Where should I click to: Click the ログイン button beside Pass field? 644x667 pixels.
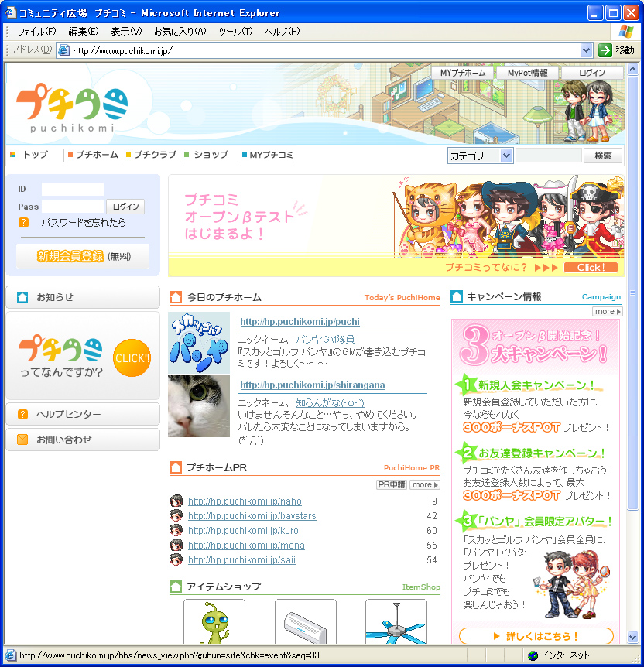(125, 207)
